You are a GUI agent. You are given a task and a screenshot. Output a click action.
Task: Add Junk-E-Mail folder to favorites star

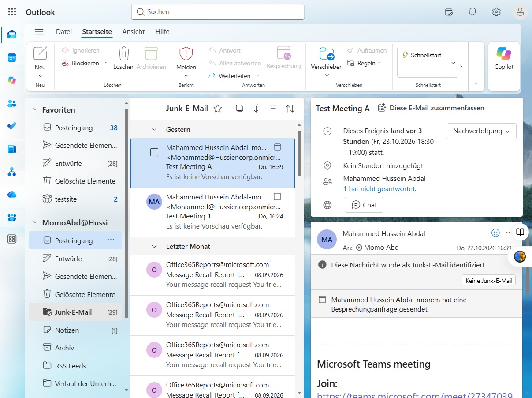(x=218, y=109)
